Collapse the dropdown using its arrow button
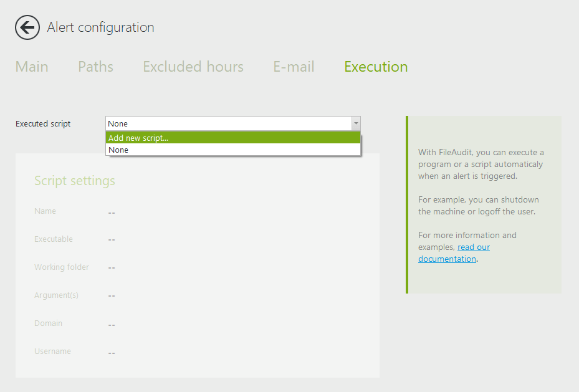 [355, 123]
